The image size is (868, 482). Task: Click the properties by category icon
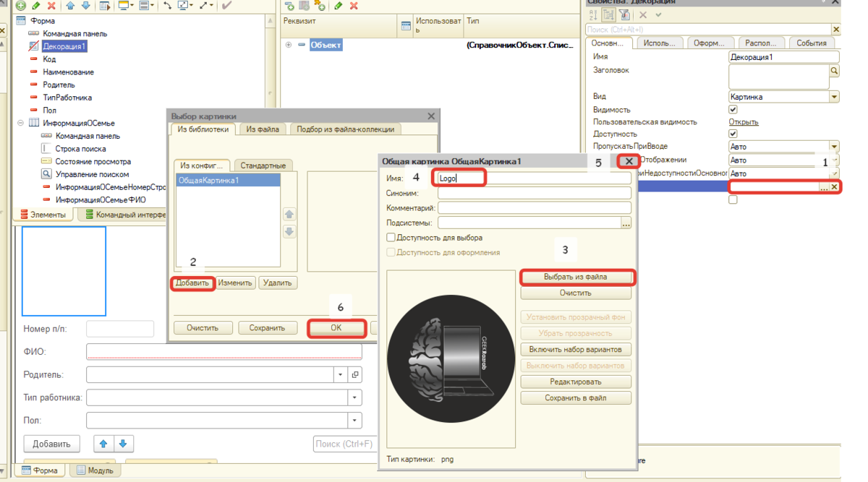608,14
